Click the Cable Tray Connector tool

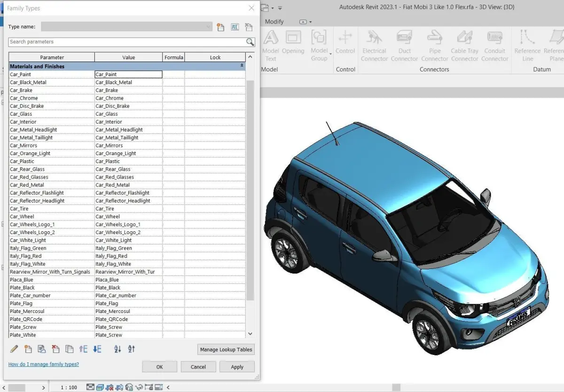[465, 46]
